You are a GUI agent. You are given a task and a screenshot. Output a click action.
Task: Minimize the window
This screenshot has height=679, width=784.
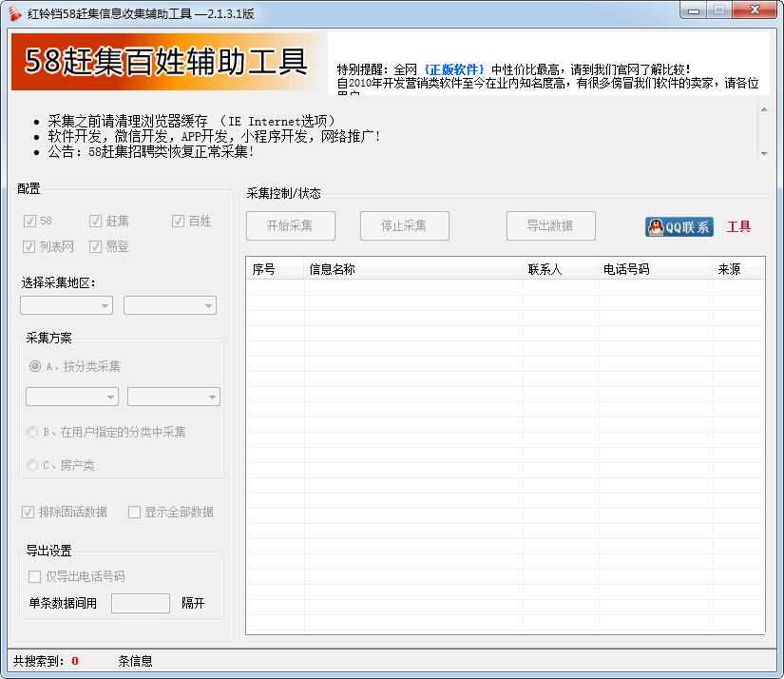click(694, 10)
